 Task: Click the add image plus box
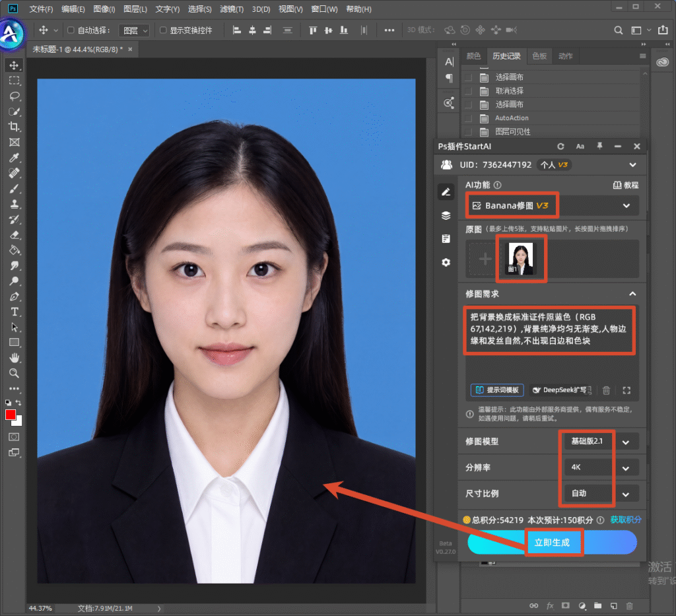(485, 259)
